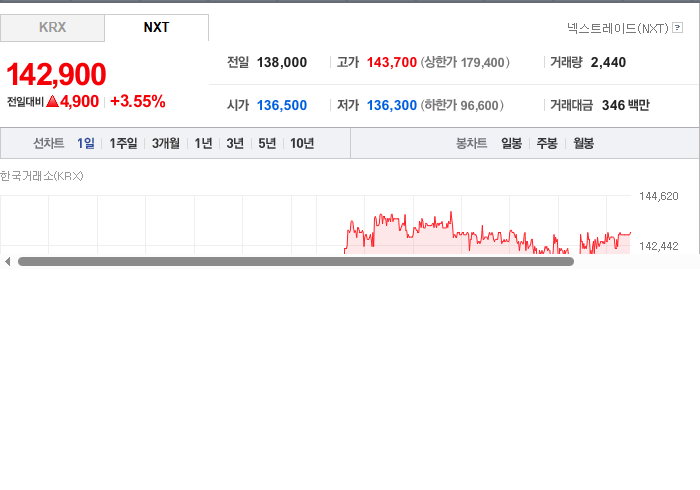Switch to the KRX tab
700x490 pixels.
pyautogui.click(x=52, y=28)
